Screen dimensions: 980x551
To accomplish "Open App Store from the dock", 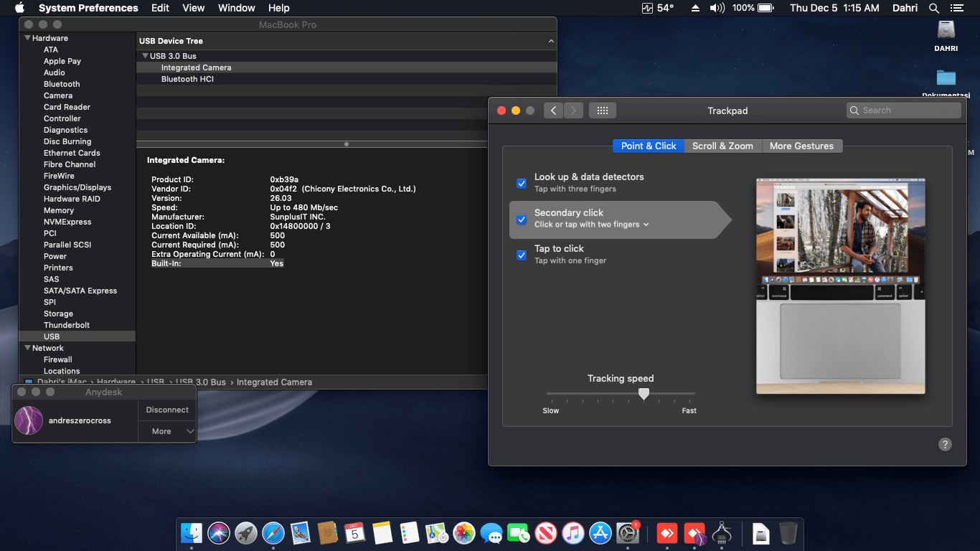I will (600, 533).
